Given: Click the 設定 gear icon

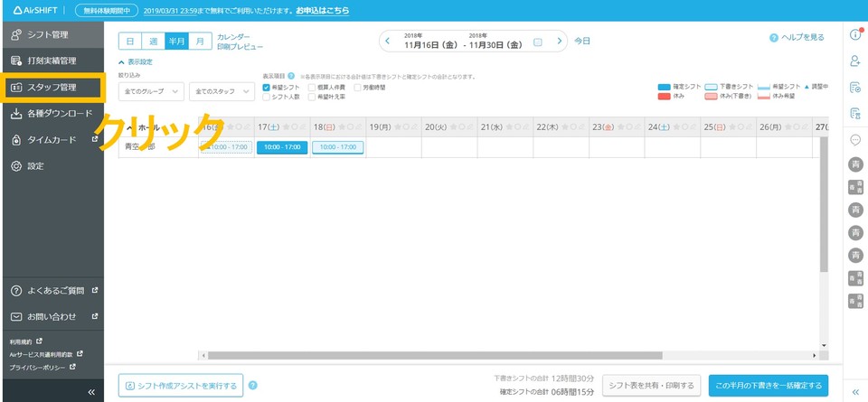Looking at the screenshot, I should (x=16, y=166).
